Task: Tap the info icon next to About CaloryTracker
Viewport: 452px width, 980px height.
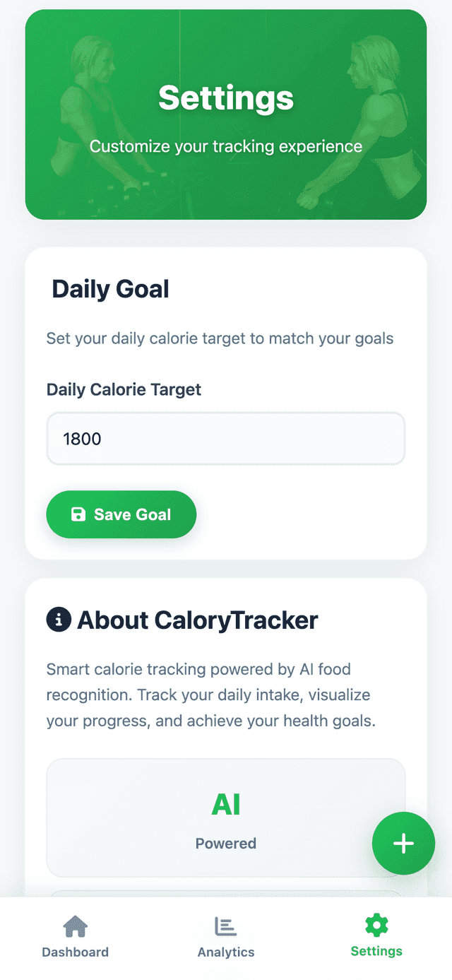Action: click(x=59, y=620)
